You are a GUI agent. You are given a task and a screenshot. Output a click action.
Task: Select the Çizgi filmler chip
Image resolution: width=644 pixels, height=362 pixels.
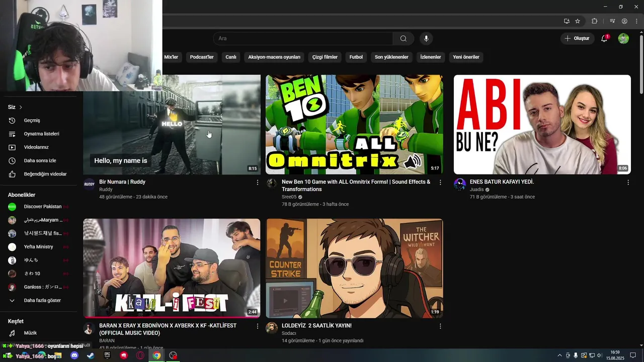(x=325, y=57)
